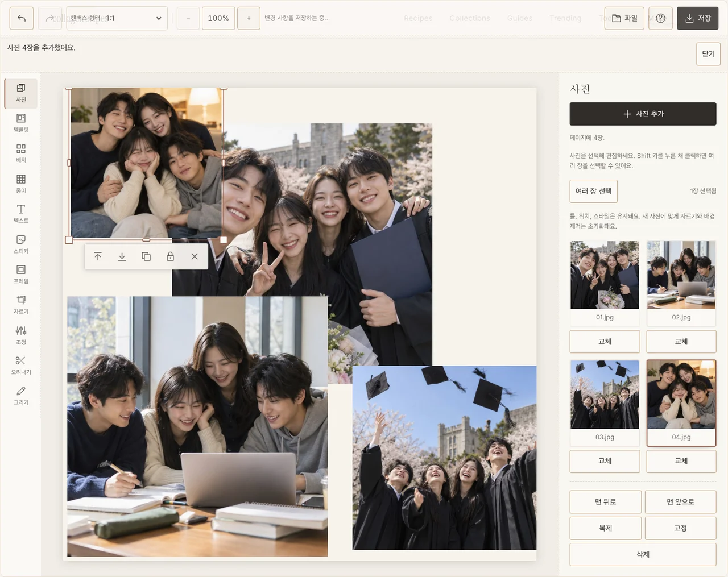
Task: Open the help question mark button
Action: pos(660,18)
